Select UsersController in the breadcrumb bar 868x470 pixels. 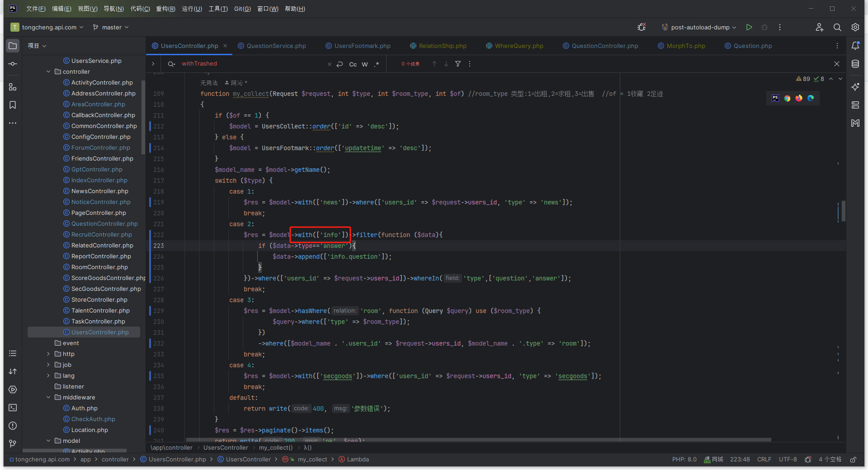click(x=226, y=447)
